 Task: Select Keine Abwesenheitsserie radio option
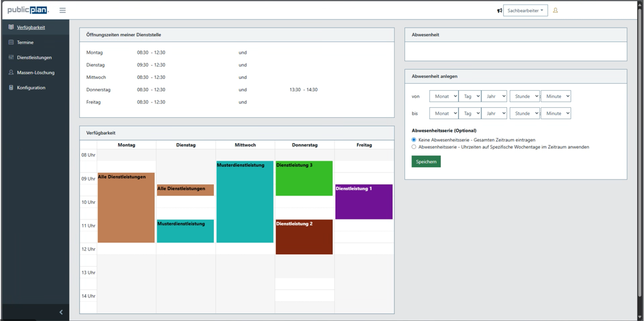pyautogui.click(x=414, y=140)
